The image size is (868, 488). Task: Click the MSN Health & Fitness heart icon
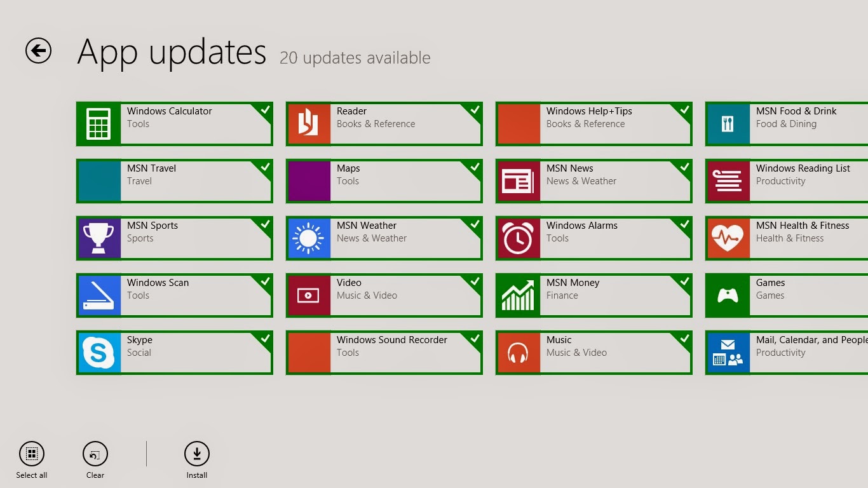[728, 238]
